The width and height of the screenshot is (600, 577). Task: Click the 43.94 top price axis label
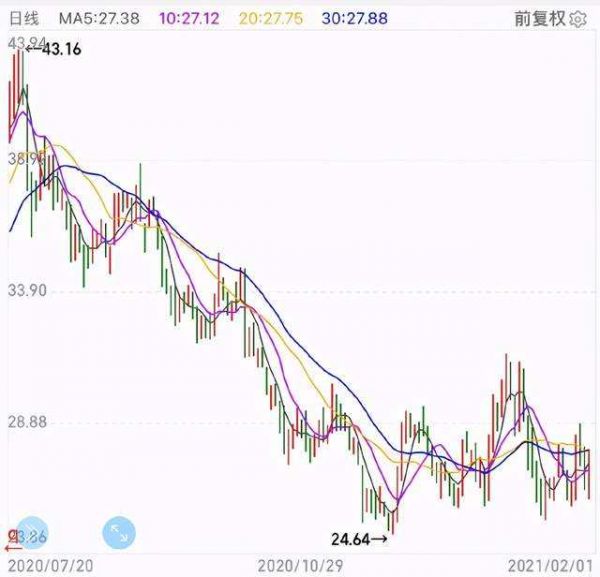(25, 42)
